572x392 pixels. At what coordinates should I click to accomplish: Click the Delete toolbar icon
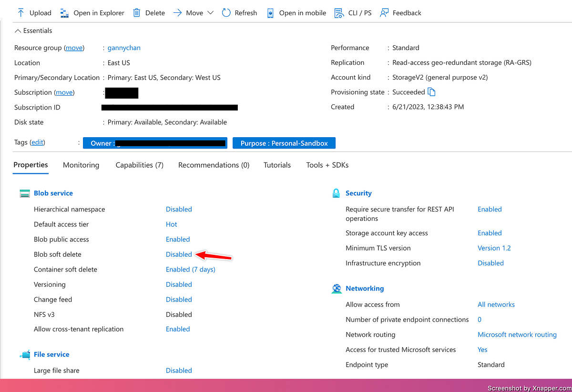137,13
